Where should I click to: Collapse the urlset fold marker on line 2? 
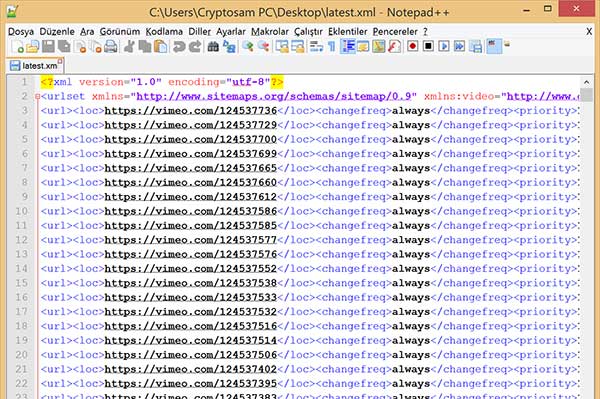point(37,96)
